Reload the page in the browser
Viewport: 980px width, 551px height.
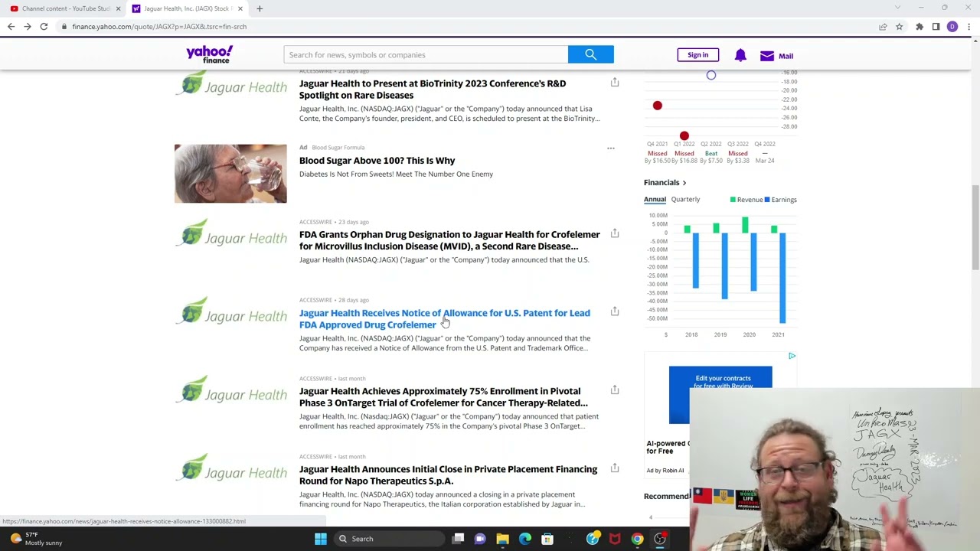tap(44, 27)
